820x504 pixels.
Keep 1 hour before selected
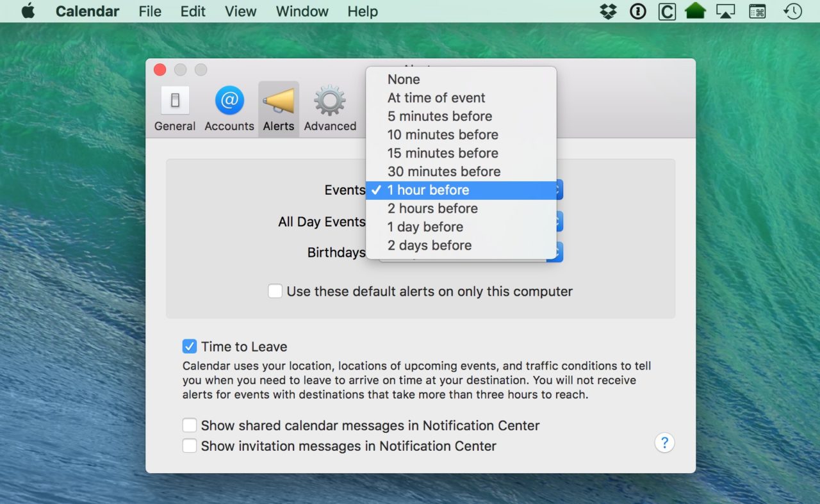point(461,190)
